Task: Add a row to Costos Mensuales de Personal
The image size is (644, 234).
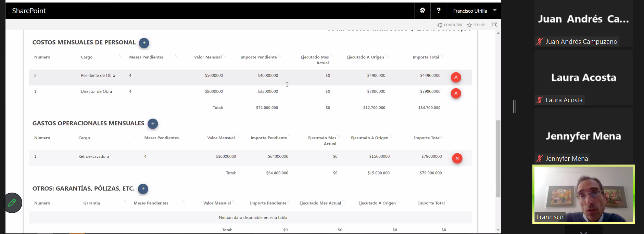Action: (x=144, y=43)
